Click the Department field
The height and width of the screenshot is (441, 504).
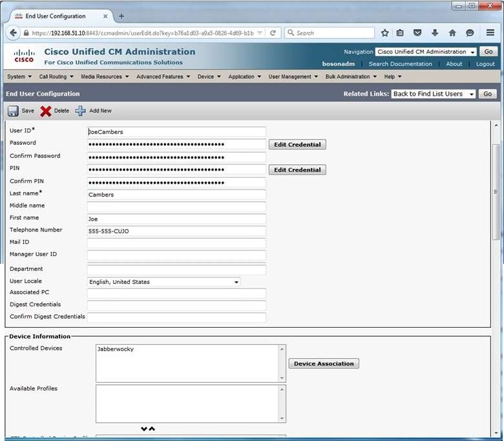click(176, 270)
